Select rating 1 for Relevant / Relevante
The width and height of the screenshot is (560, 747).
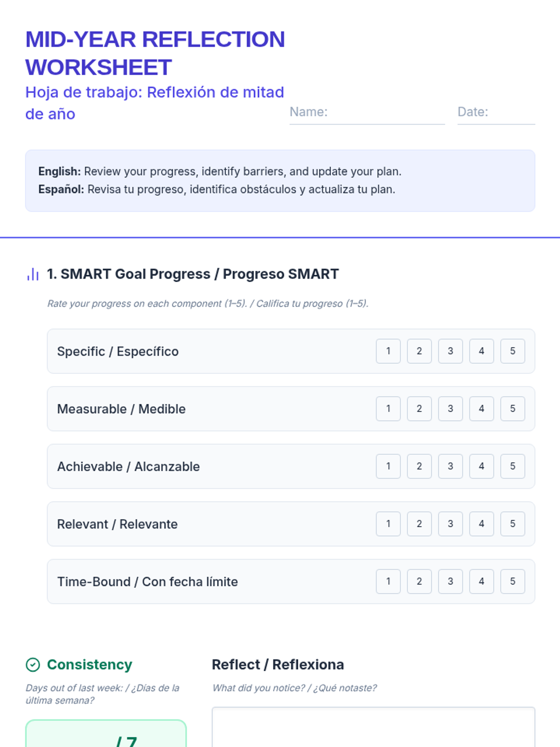388,524
